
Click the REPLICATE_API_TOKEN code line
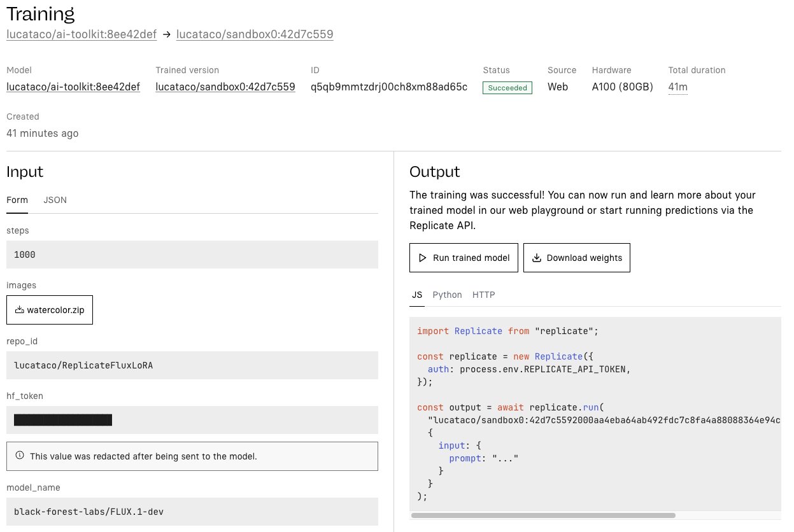point(529,369)
